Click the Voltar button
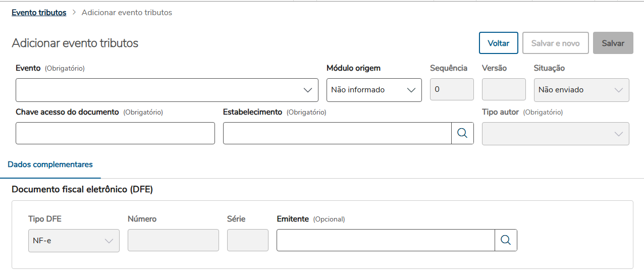 (498, 43)
